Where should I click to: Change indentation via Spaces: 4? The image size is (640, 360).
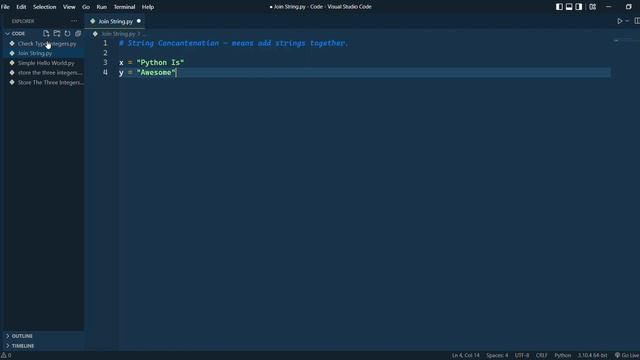tap(497, 356)
